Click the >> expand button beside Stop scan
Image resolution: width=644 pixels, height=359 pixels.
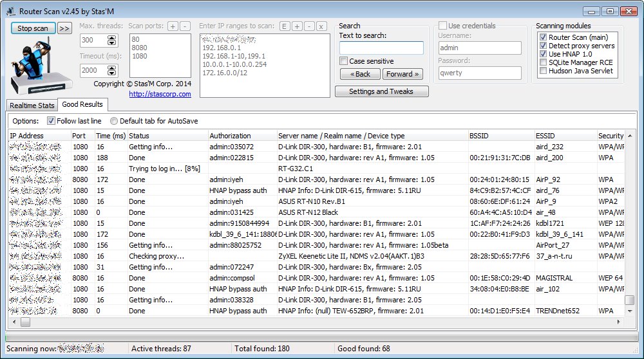point(64,28)
